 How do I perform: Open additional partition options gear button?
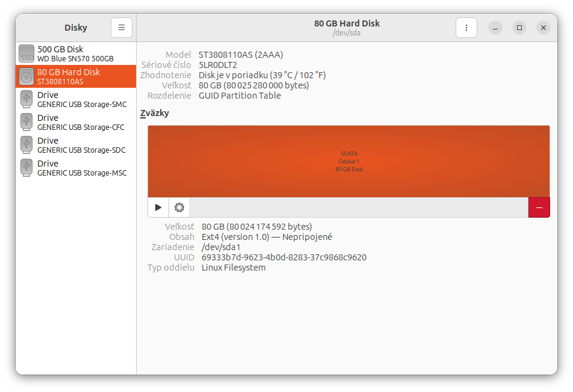click(179, 207)
